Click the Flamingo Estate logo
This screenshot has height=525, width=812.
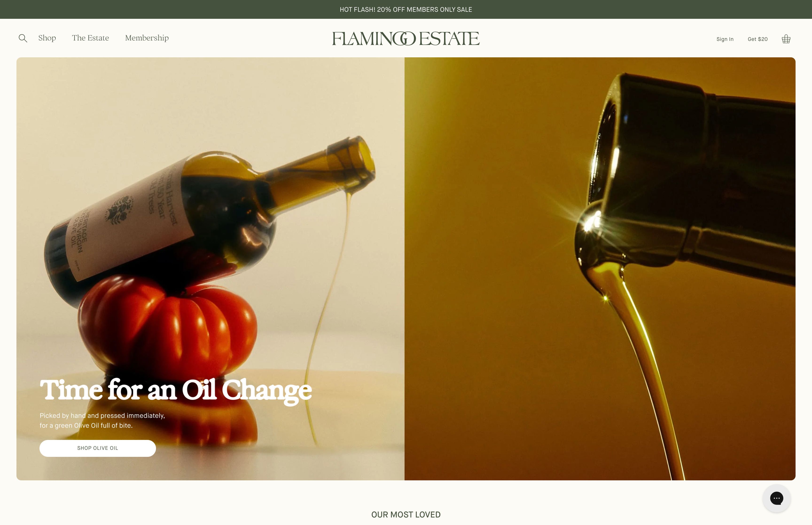click(x=406, y=39)
